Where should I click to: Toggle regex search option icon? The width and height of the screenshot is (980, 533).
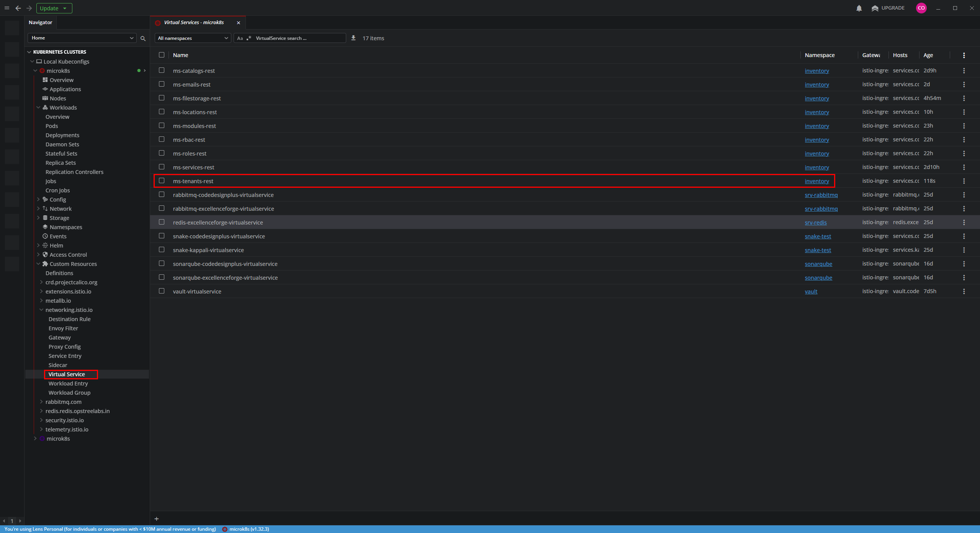pos(249,38)
